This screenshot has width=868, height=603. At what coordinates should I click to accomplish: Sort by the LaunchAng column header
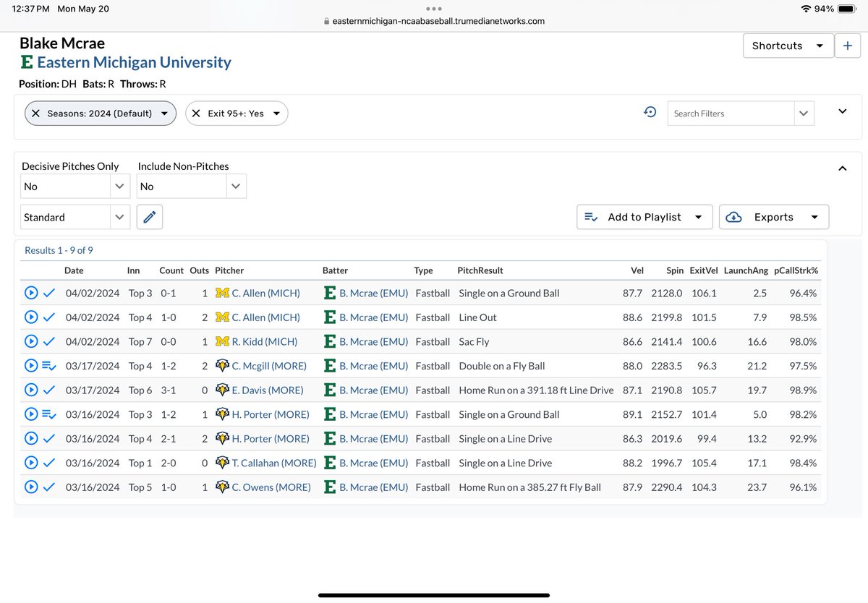[746, 270]
